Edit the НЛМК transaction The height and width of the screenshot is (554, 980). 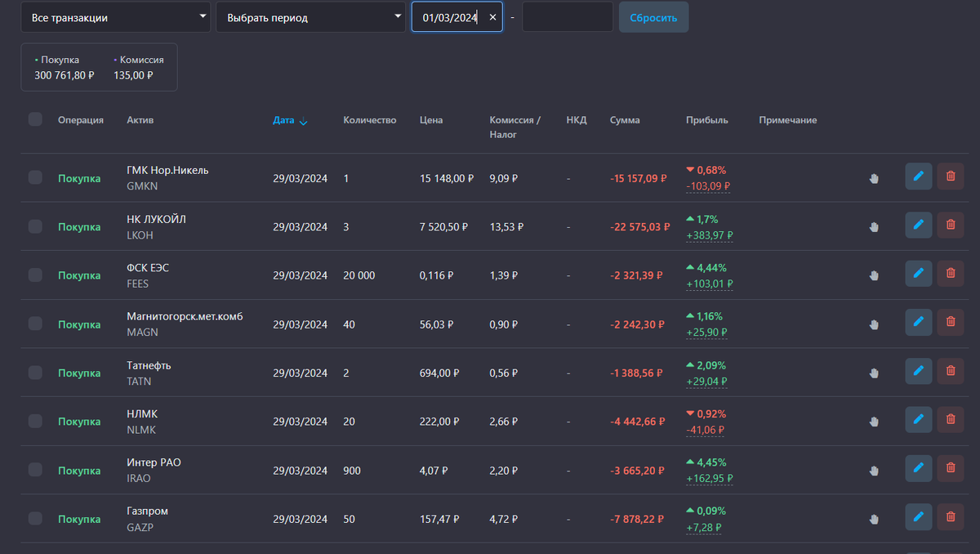[x=919, y=419]
